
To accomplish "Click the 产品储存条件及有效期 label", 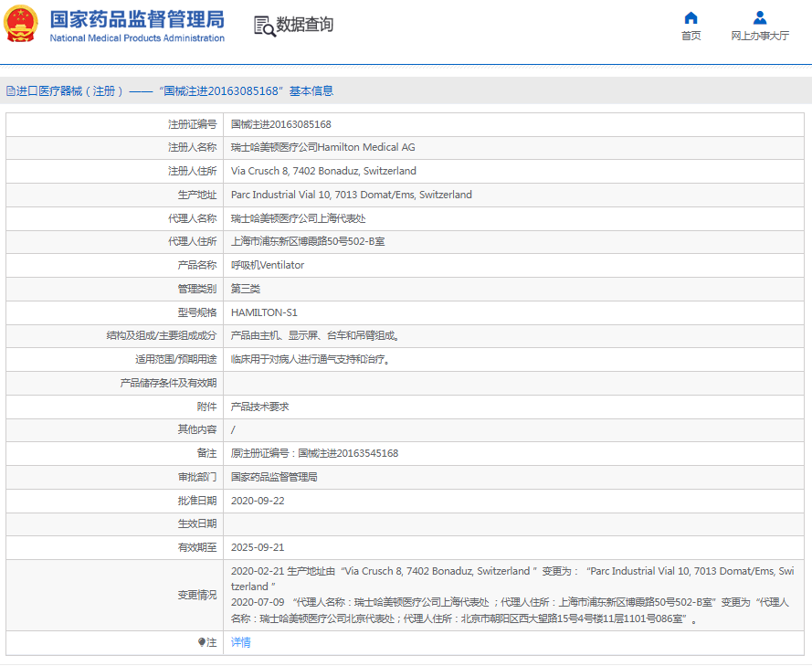I will (168, 383).
